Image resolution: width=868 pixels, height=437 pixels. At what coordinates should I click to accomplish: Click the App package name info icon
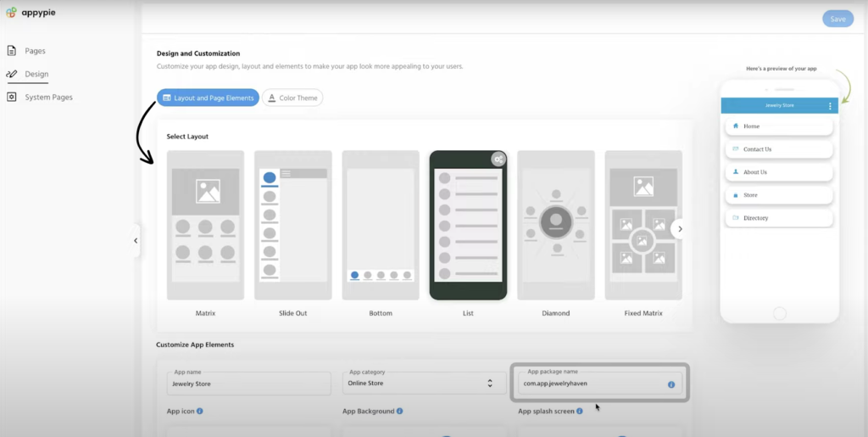click(x=671, y=384)
